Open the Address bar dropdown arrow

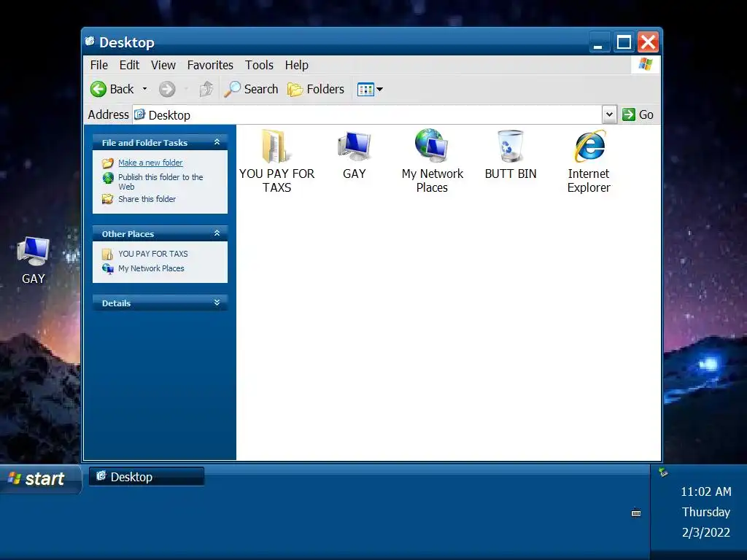tap(609, 114)
